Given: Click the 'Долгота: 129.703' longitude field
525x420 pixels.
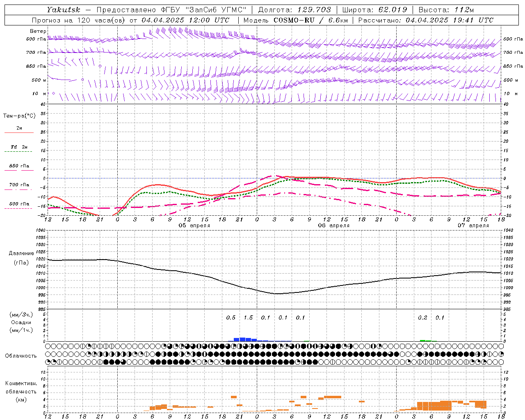Looking at the screenshot, I should pos(295,10).
